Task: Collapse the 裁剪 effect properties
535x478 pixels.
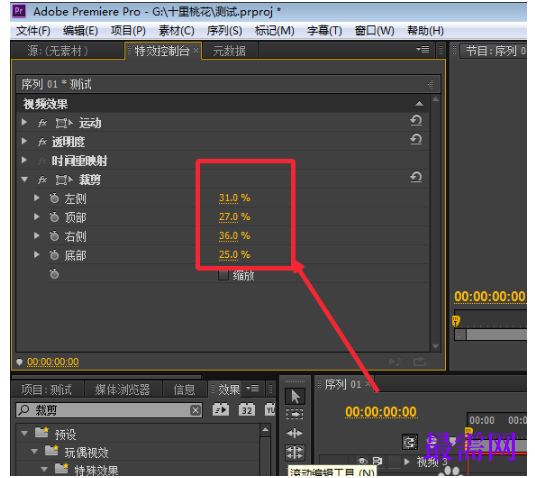Action: pos(24,179)
